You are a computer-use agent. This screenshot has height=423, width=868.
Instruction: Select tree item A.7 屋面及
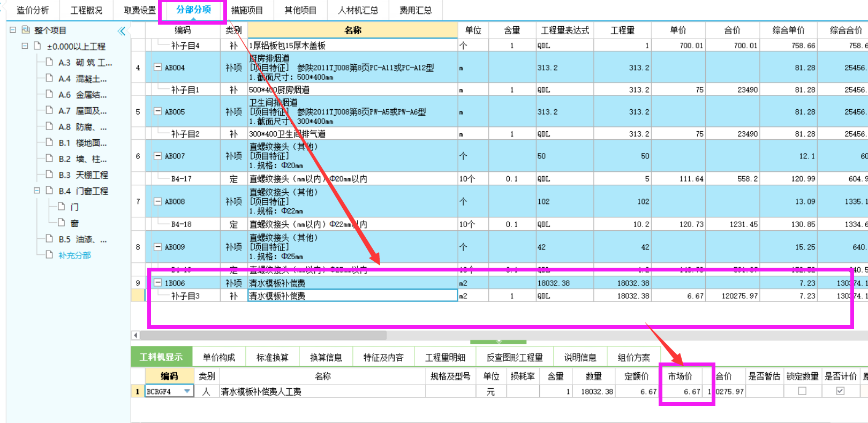(x=82, y=111)
